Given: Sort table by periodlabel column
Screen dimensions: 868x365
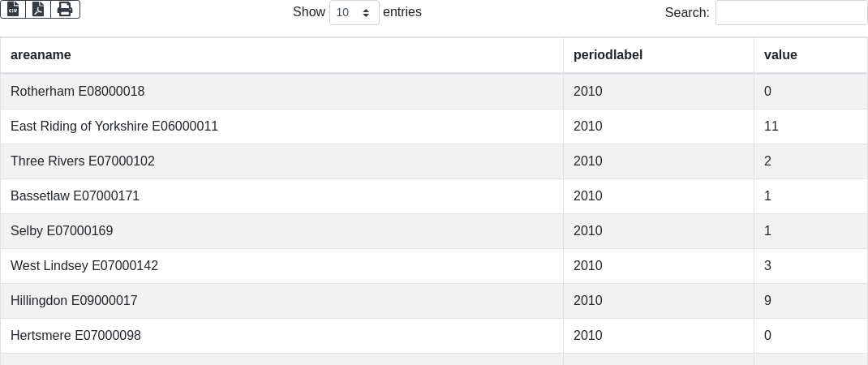Looking at the screenshot, I should tap(608, 55).
